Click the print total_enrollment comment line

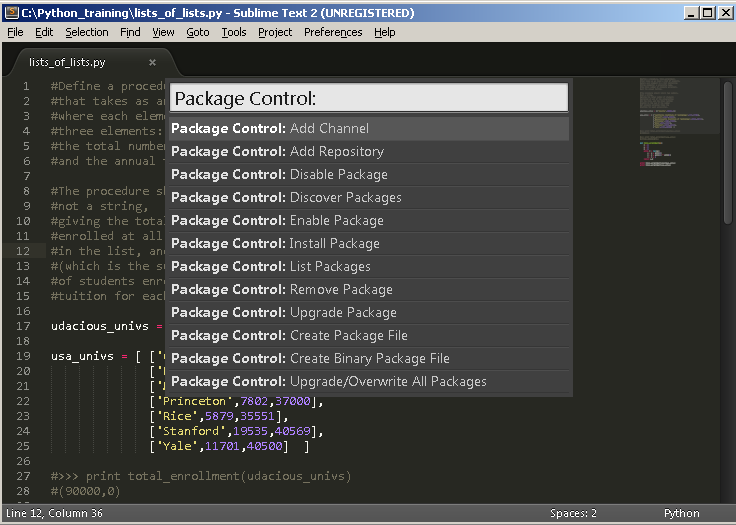[x=201, y=476]
